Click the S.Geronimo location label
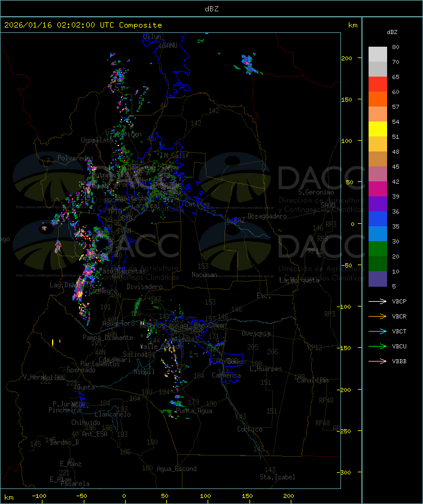 315,193
